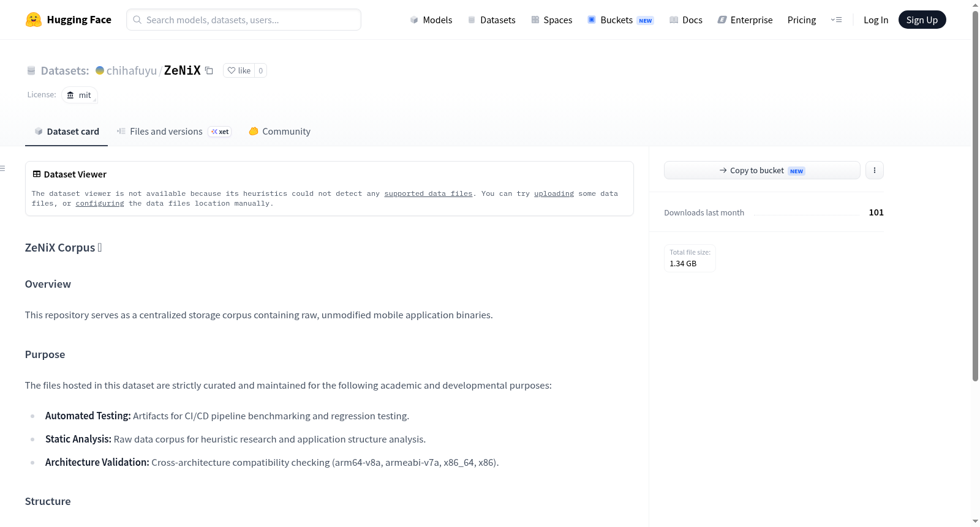Copy the dataset name to clipboard
The height and width of the screenshot is (527, 980).
209,70
